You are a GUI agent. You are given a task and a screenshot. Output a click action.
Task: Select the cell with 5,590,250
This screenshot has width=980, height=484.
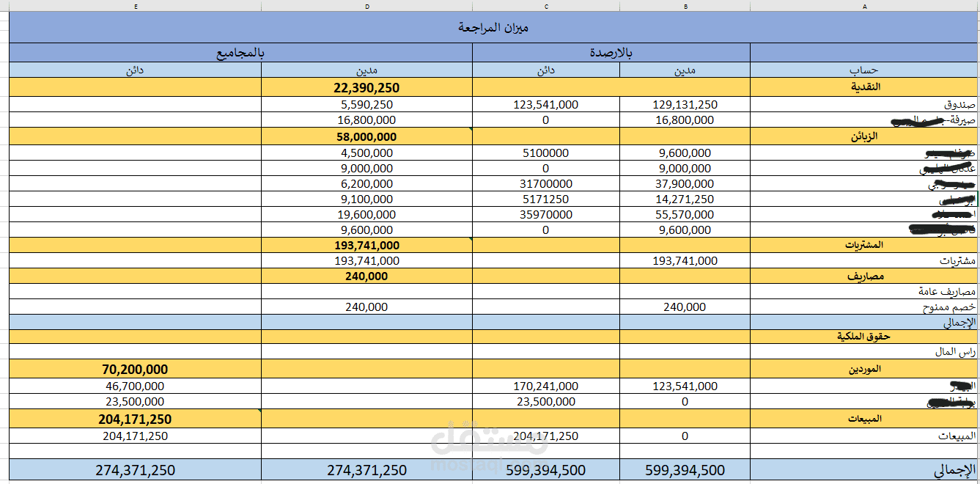point(366,105)
